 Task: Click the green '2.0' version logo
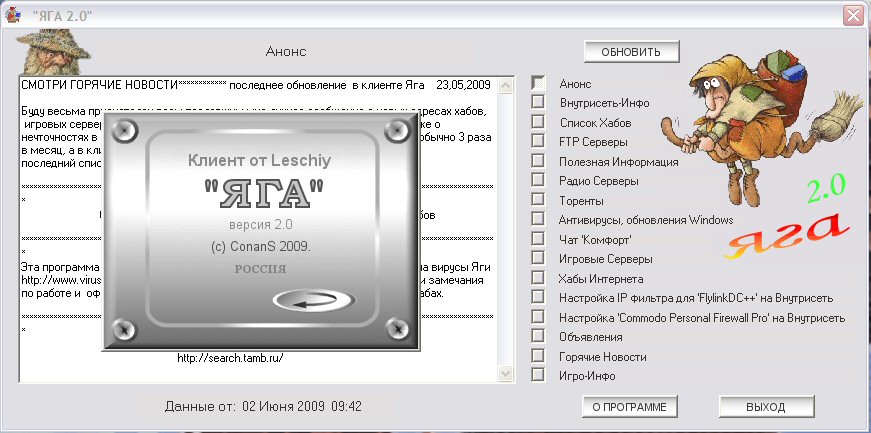[x=826, y=189]
